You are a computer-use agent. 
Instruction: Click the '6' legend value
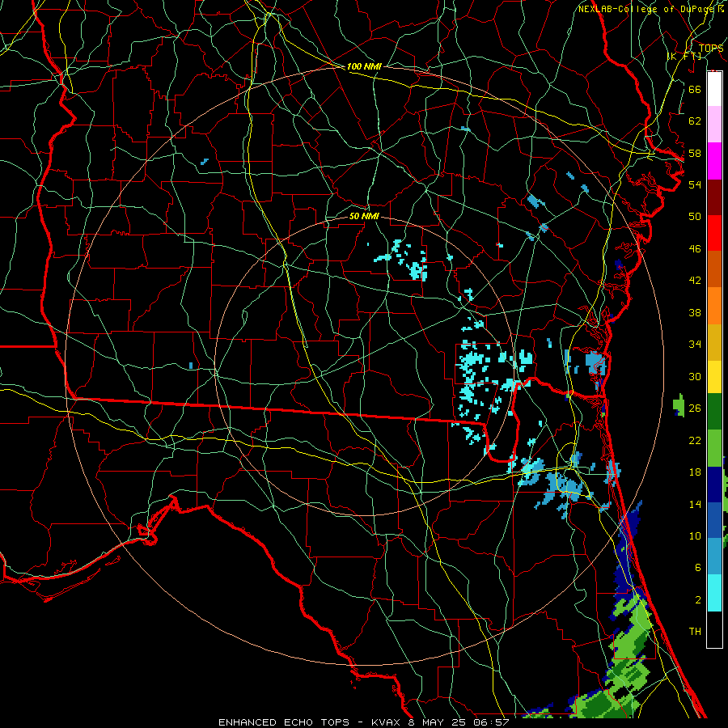(x=697, y=568)
